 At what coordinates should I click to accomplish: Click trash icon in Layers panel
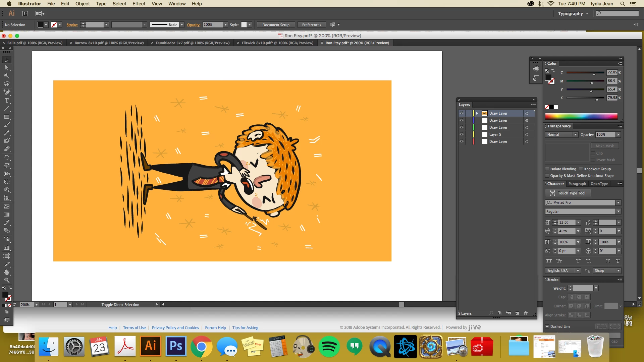(526, 313)
